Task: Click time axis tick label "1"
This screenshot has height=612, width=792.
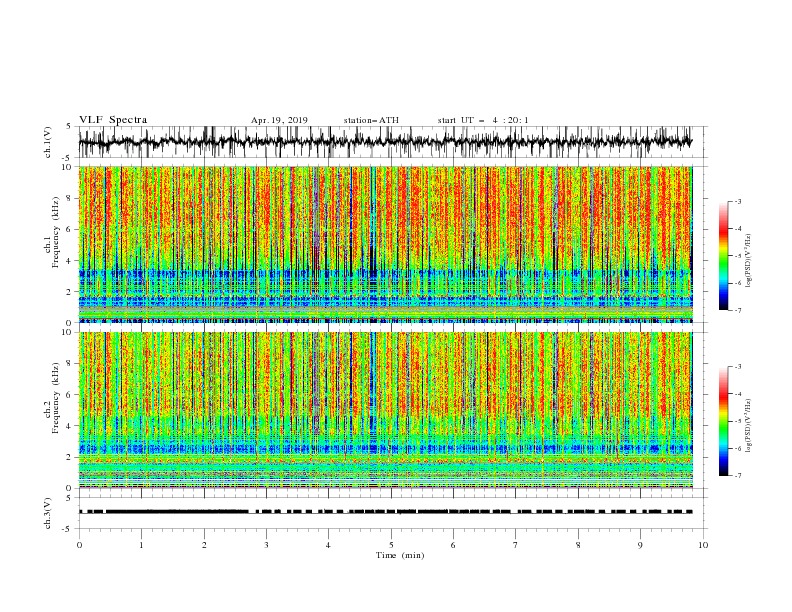Action: click(141, 545)
